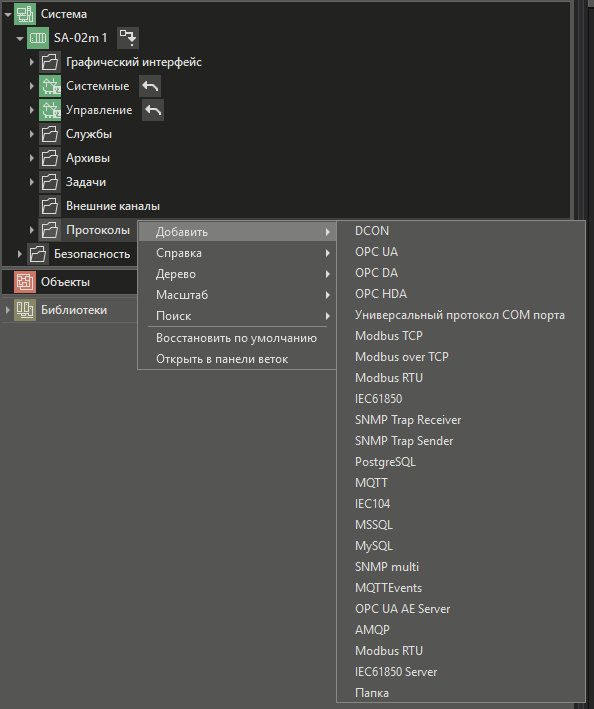Select the Библиотеки library icon

25,310
